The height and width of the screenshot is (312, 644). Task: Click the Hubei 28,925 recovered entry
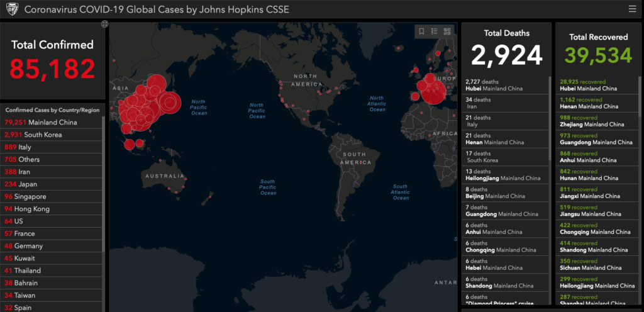591,86
